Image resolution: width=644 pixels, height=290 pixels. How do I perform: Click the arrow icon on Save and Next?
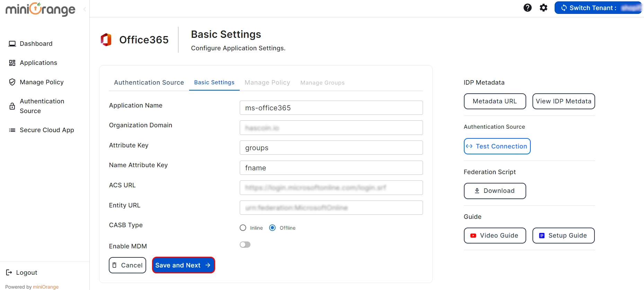pyautogui.click(x=208, y=265)
